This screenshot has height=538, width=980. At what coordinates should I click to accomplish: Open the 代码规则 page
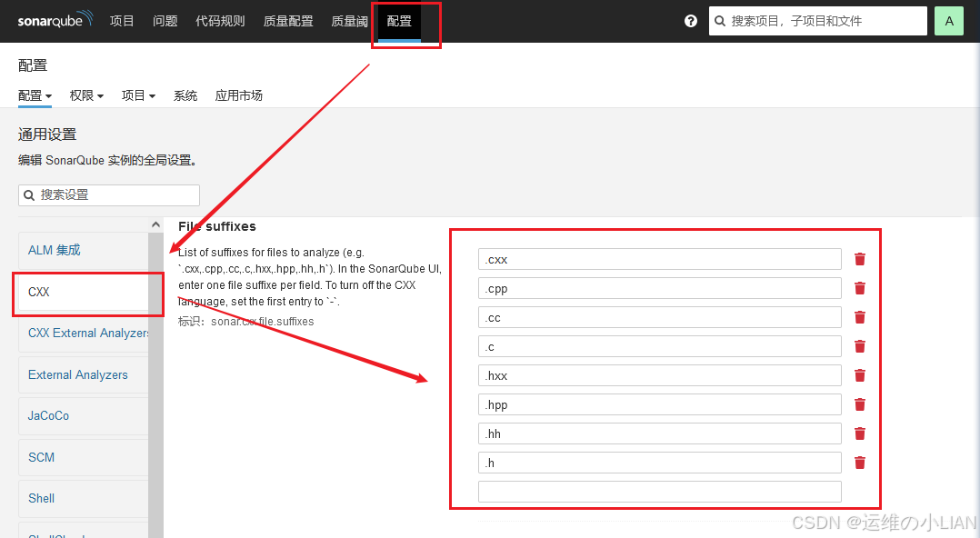coord(220,20)
